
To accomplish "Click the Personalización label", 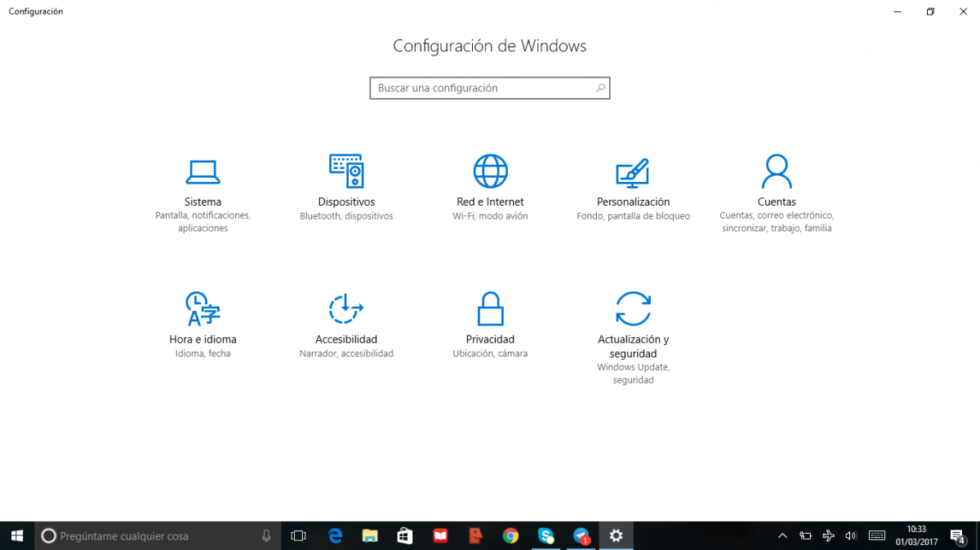I will pyautogui.click(x=633, y=202).
